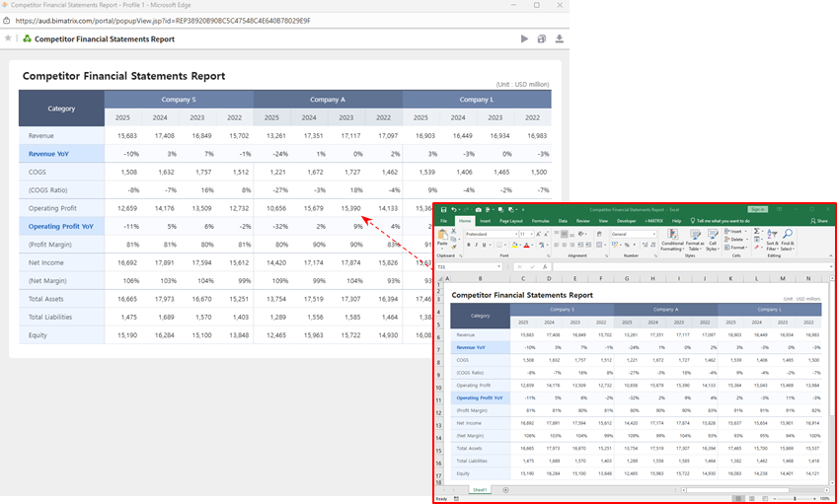Open the font name dropdown showing Pretendard
This screenshot has height=504, width=837.
[x=490, y=234]
